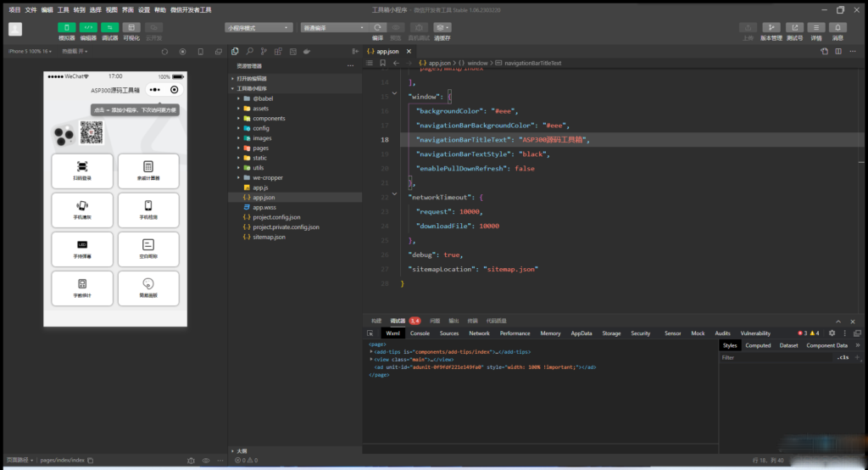Open the 普通编译 compile mode dropdown

(333, 27)
